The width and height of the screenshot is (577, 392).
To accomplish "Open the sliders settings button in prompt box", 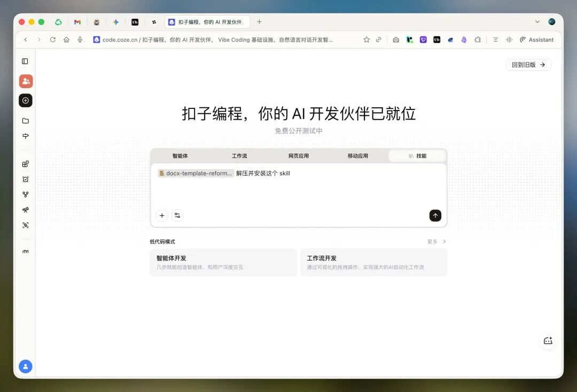I will [177, 215].
